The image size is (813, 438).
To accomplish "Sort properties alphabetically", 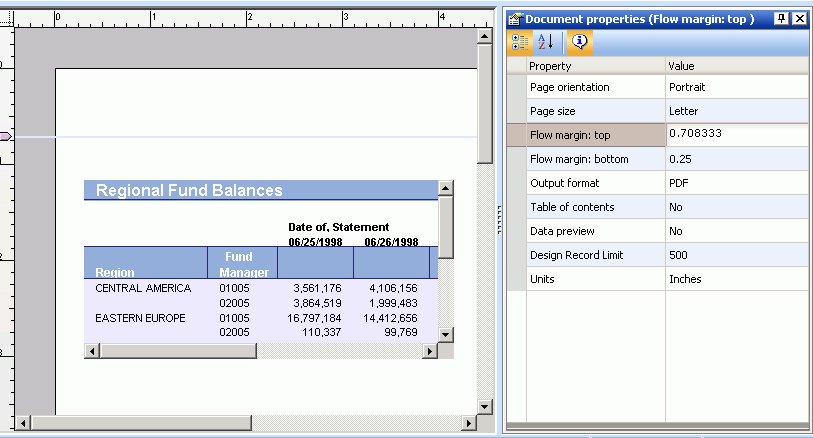I will pyautogui.click(x=546, y=41).
